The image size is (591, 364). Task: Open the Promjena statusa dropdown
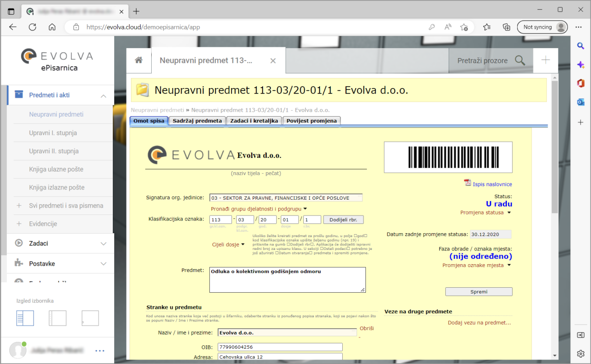486,212
